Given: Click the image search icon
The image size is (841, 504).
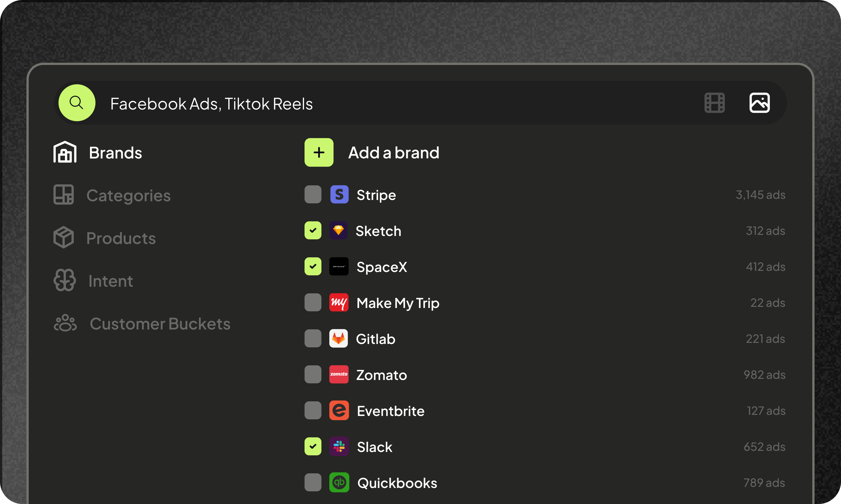Looking at the screenshot, I should (759, 103).
